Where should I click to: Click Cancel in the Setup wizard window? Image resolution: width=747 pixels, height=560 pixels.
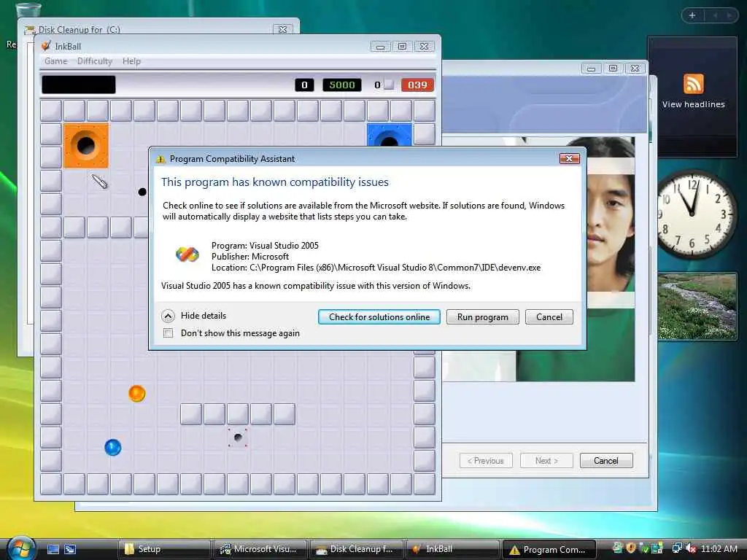pyautogui.click(x=606, y=461)
